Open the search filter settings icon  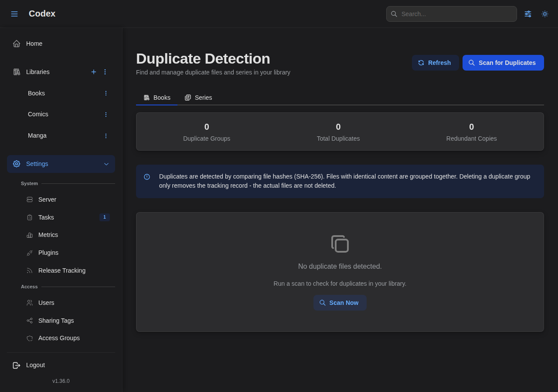coord(528,14)
